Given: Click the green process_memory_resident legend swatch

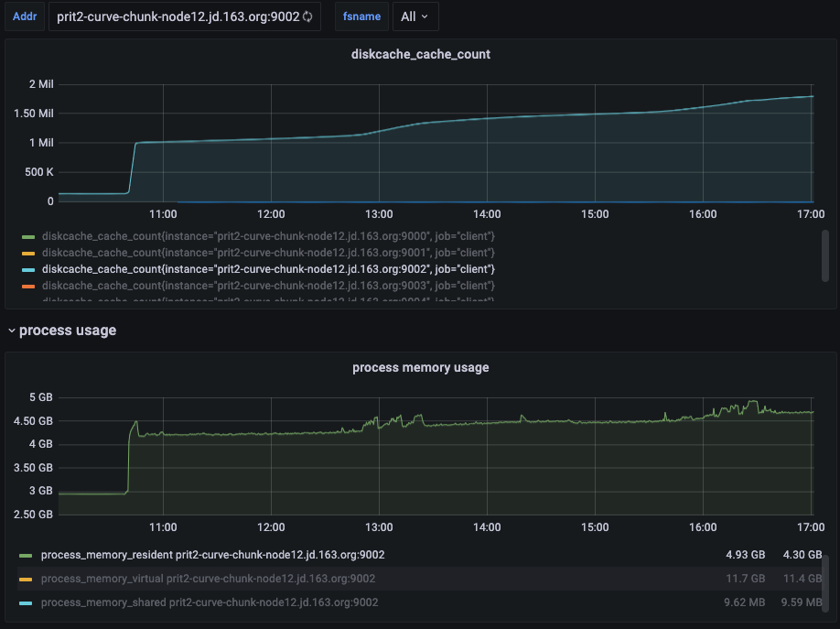Looking at the screenshot, I should (x=25, y=555).
